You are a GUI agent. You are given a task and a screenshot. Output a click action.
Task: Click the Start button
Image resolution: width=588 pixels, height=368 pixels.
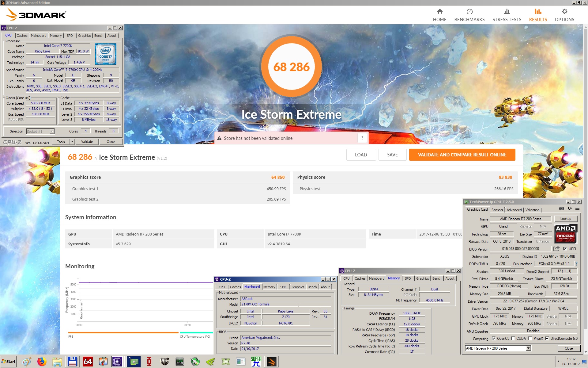[x=8, y=362]
